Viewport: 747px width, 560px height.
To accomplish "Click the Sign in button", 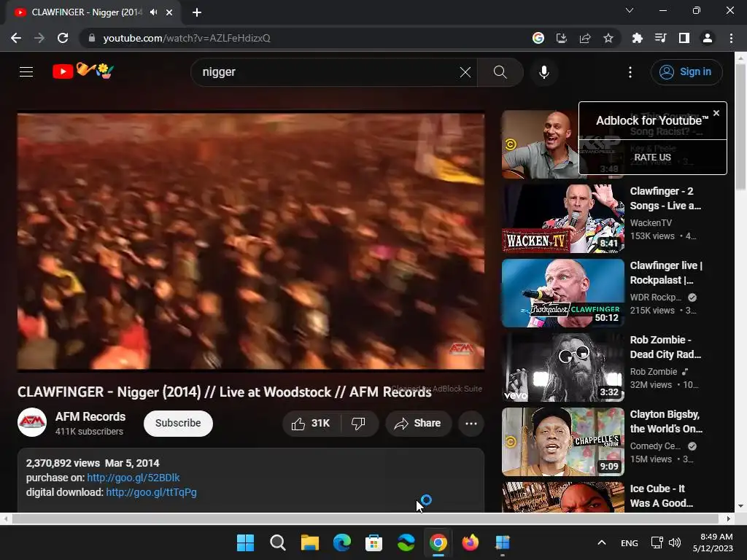I will [686, 72].
